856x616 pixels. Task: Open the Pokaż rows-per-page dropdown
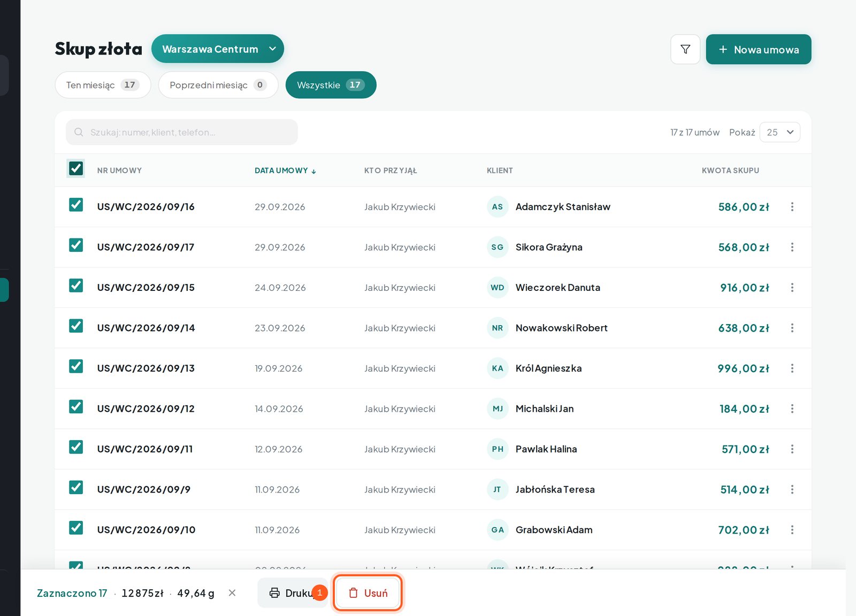780,132
